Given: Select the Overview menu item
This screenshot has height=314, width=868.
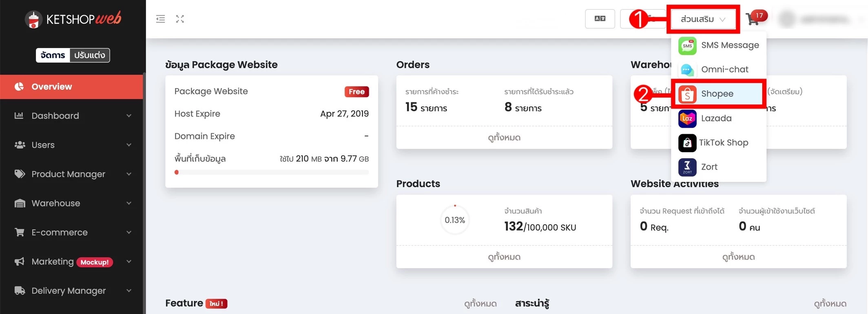Looking at the screenshot, I should [x=71, y=86].
